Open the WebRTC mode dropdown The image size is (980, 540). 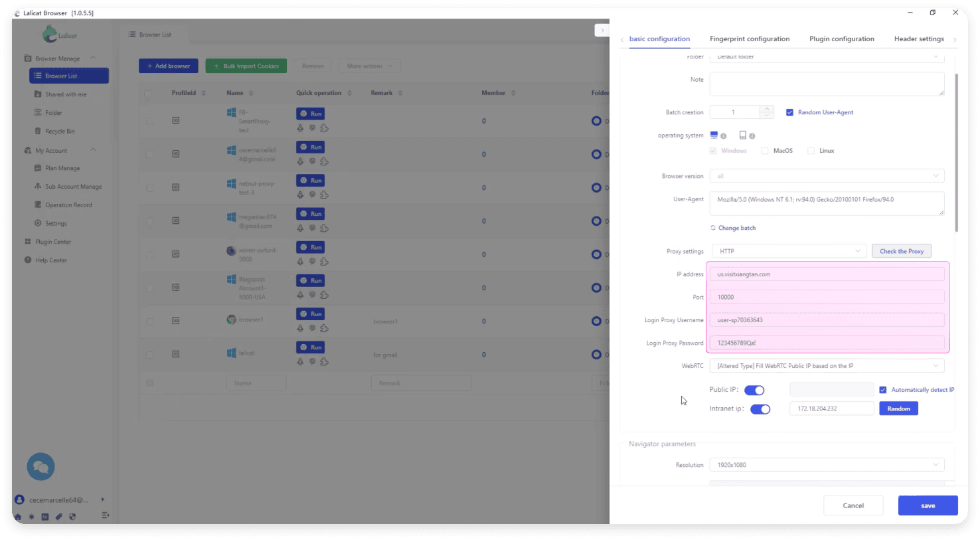[827, 366]
